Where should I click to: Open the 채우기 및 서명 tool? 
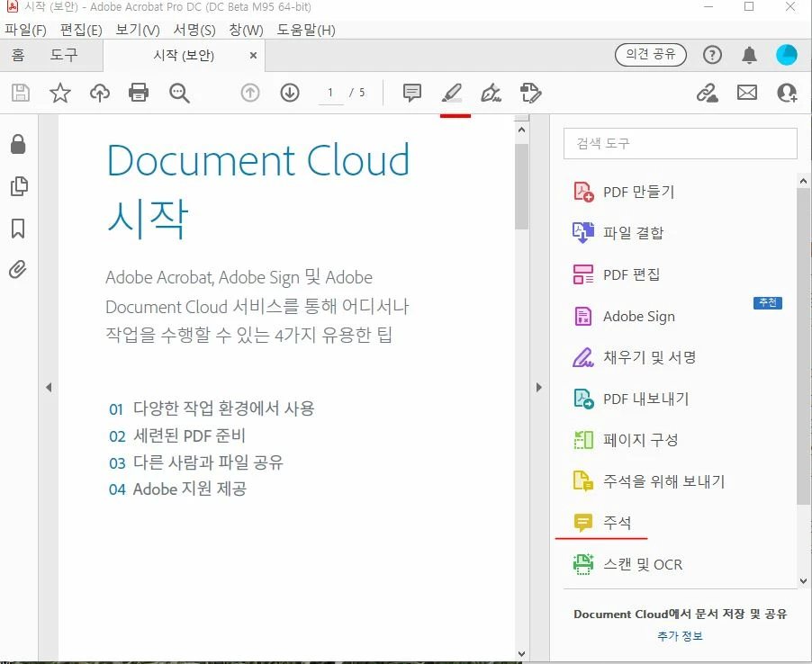pos(635,357)
